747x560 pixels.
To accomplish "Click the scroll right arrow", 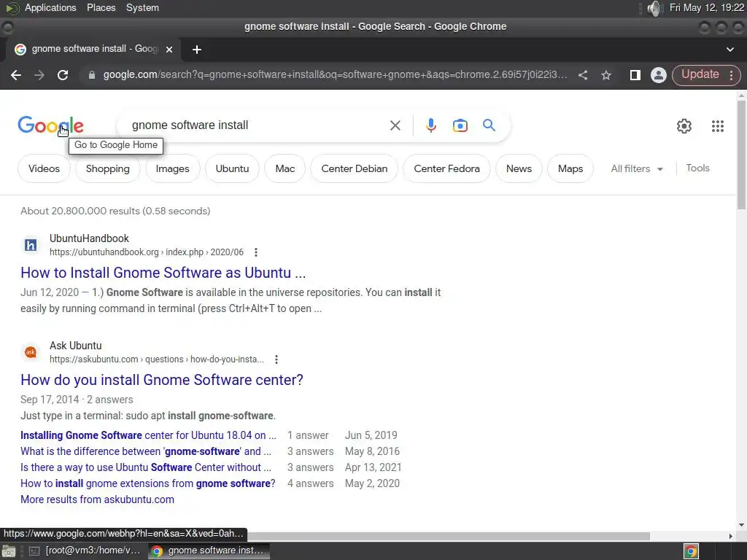I will [731, 536].
